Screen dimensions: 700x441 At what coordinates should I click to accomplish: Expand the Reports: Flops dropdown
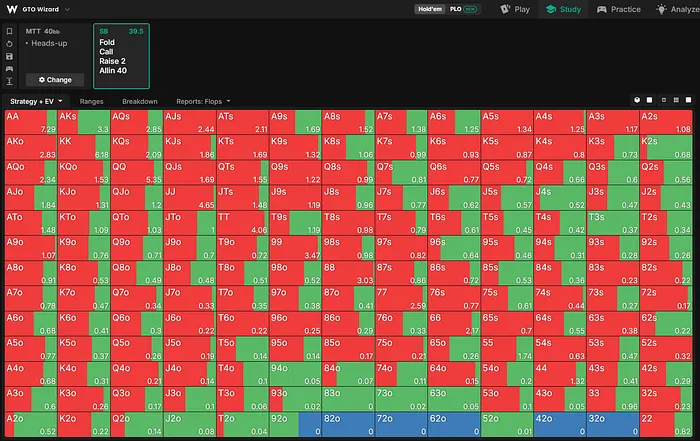[203, 101]
